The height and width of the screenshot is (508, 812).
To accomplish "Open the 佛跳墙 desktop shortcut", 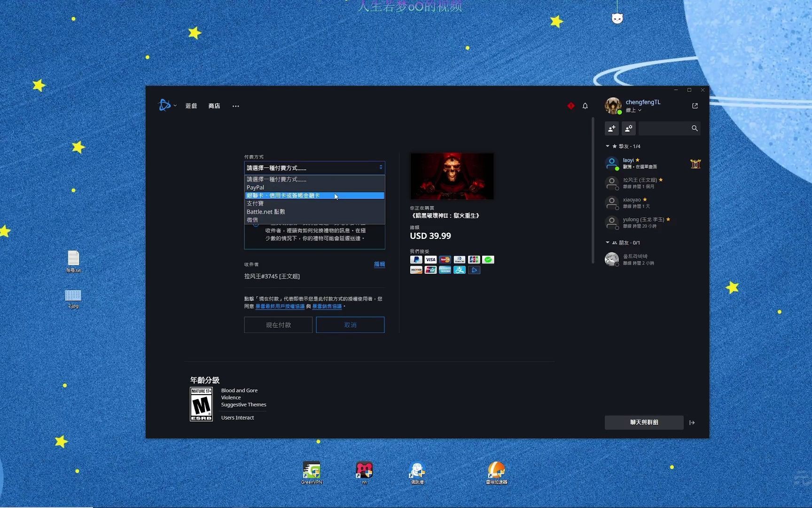I will (417, 472).
